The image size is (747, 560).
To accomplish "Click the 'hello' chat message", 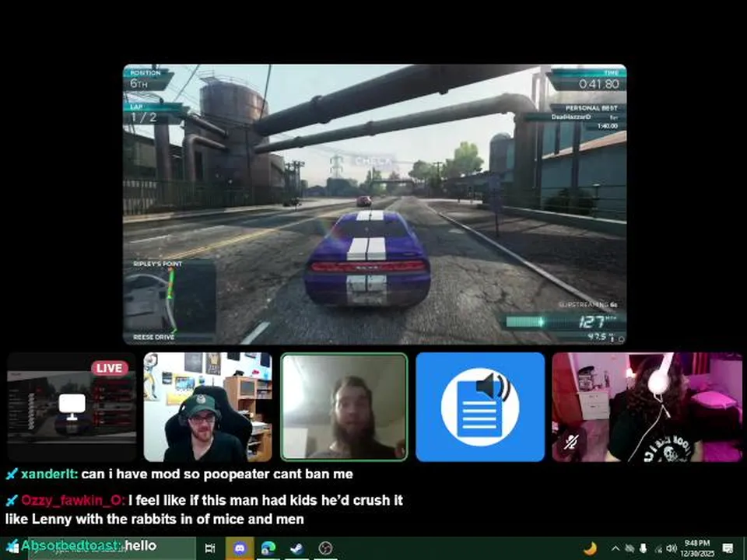I will (141, 545).
